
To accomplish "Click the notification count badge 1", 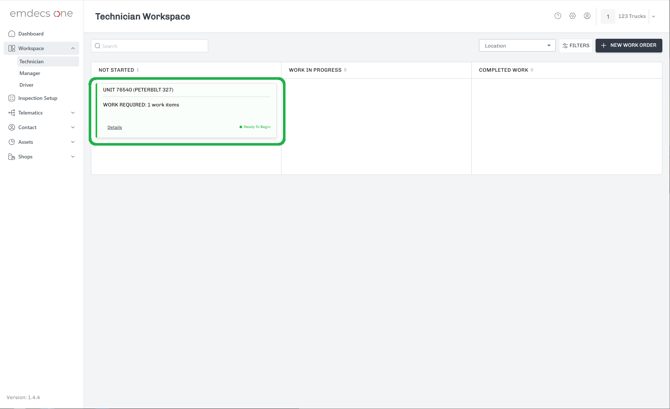I will (608, 16).
